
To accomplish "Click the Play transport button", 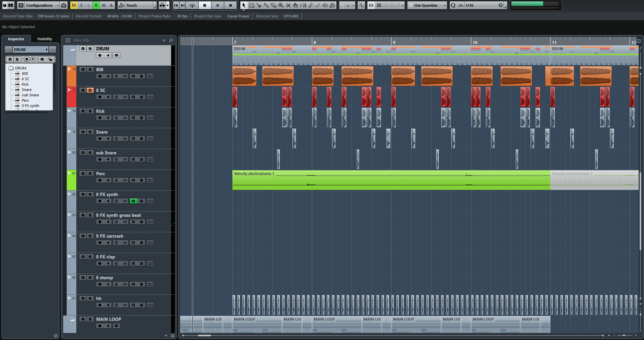I will pos(217,5).
